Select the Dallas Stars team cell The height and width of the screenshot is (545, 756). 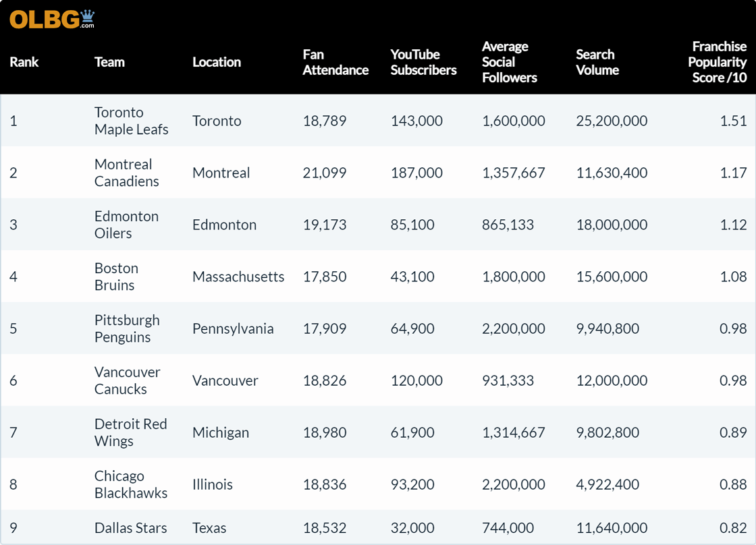pyautogui.click(x=131, y=528)
